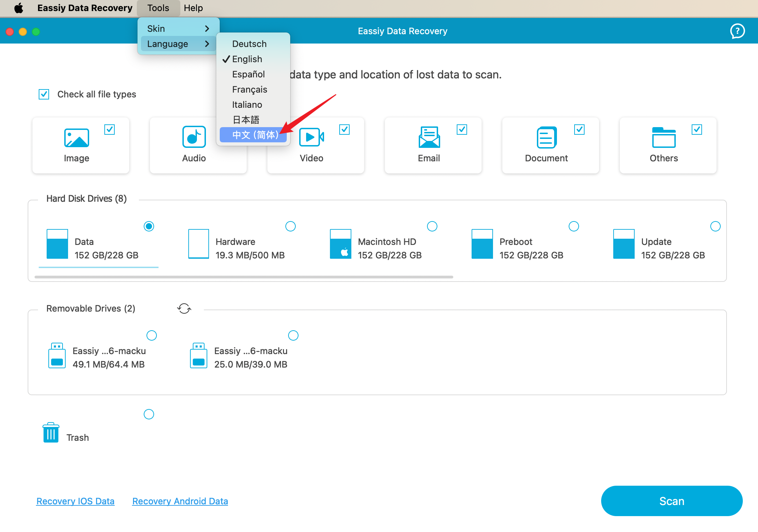Refresh the Removable Drives list
This screenshot has height=532, width=758.
tap(184, 308)
